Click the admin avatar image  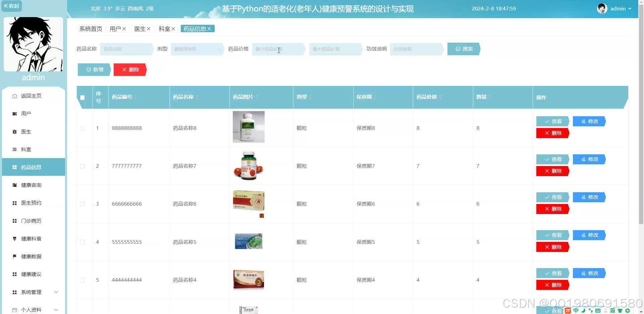coord(602,8)
